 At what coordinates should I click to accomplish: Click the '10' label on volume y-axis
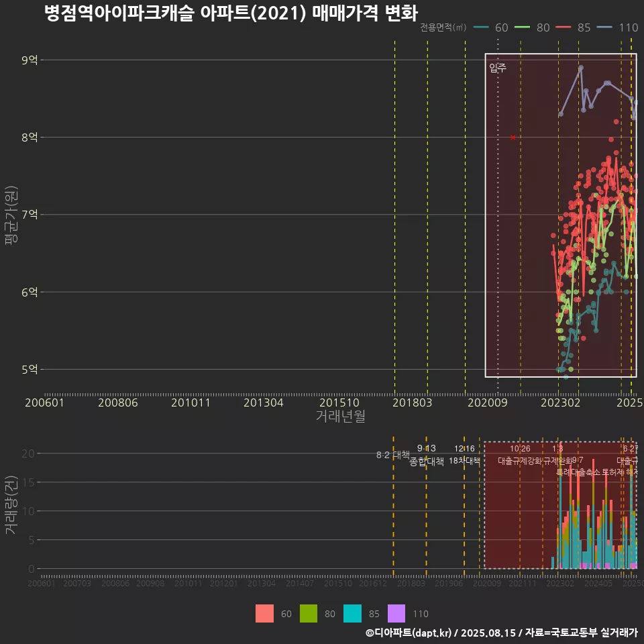click(28, 511)
